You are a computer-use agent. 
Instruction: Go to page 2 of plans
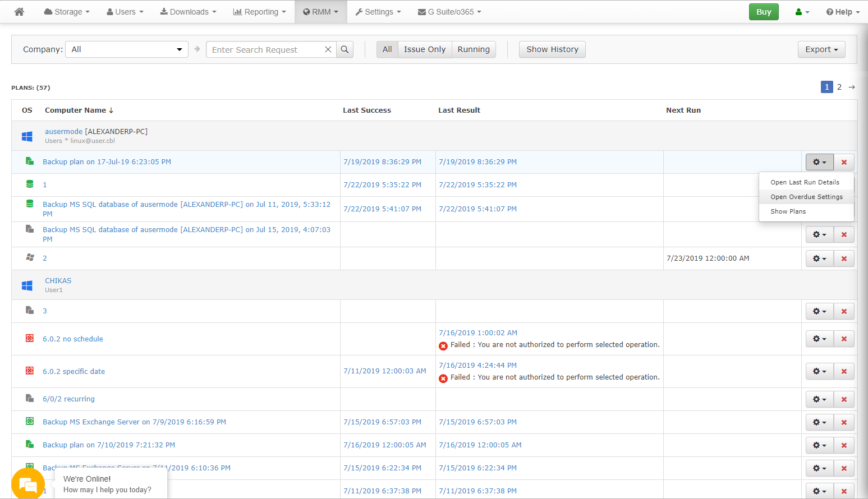pyautogui.click(x=839, y=87)
